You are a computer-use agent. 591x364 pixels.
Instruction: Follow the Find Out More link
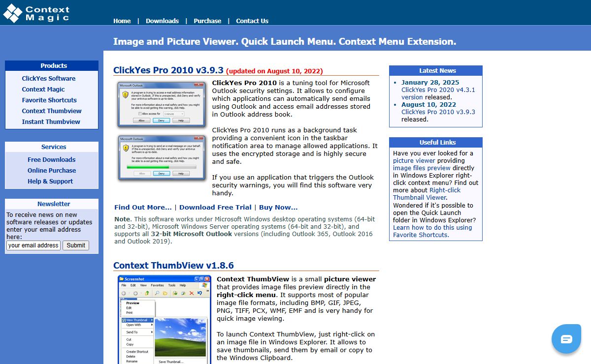point(143,208)
